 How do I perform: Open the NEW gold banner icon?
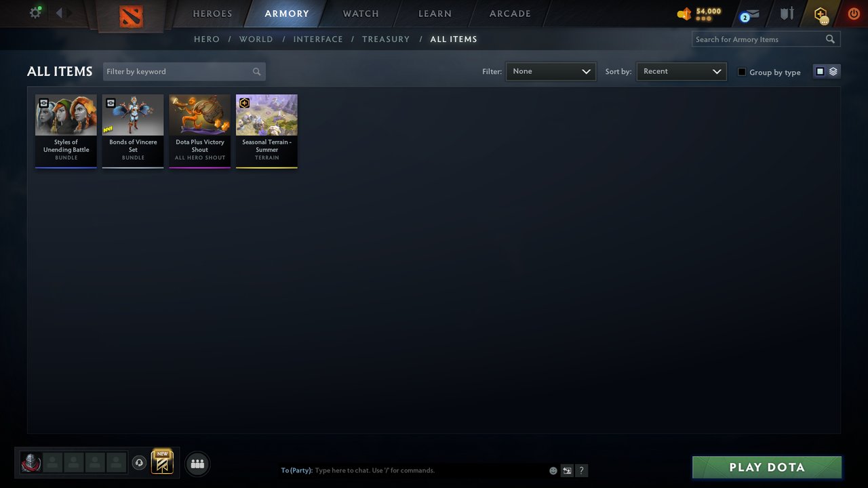pos(162,462)
